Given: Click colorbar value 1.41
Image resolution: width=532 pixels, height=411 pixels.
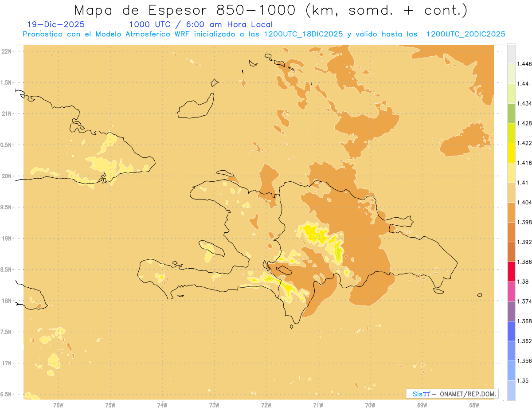Looking at the screenshot, I should coord(523,183).
